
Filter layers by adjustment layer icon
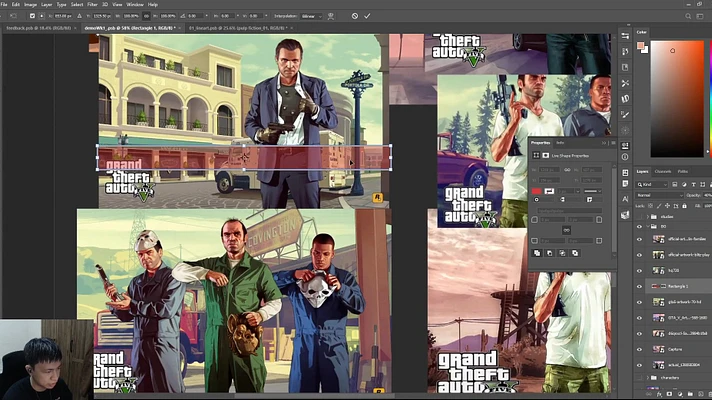(684, 184)
